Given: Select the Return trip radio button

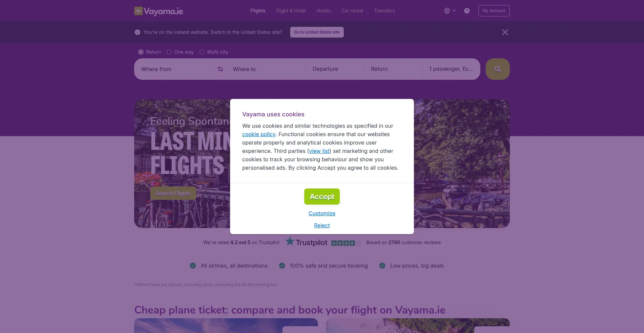Looking at the screenshot, I should pos(141,52).
